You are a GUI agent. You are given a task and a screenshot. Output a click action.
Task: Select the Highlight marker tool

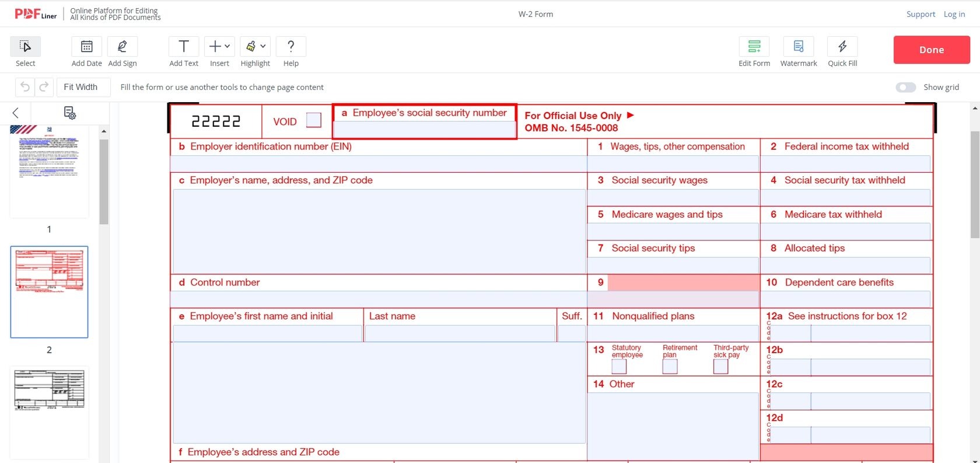click(251, 46)
